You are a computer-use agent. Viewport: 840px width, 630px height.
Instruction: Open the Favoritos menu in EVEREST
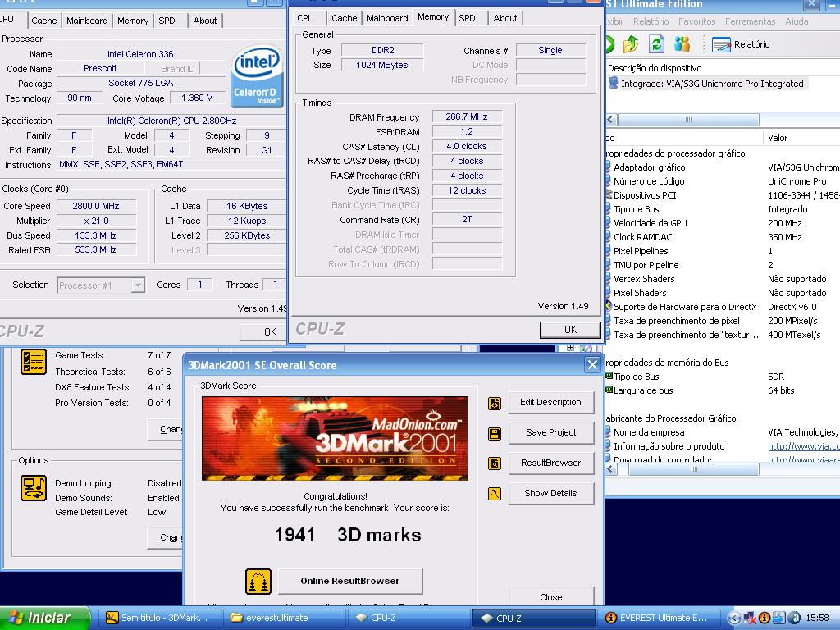coord(696,21)
